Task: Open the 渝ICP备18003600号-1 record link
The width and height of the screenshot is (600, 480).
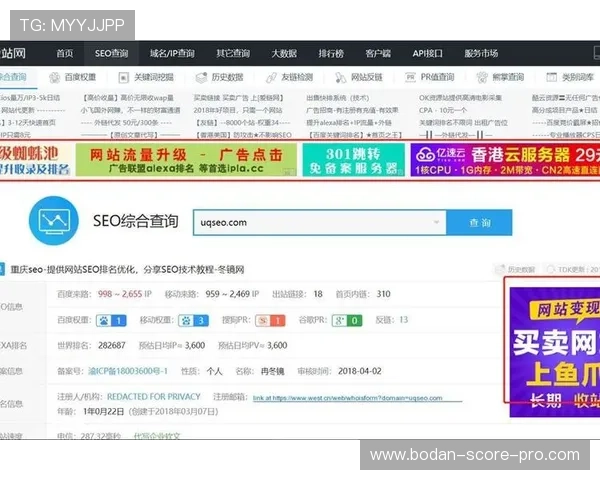Action: tap(128, 371)
